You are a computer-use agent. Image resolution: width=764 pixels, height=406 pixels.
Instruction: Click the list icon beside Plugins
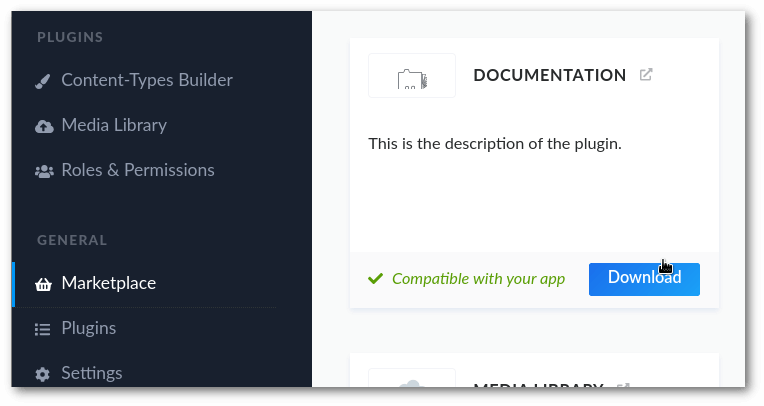click(x=43, y=329)
